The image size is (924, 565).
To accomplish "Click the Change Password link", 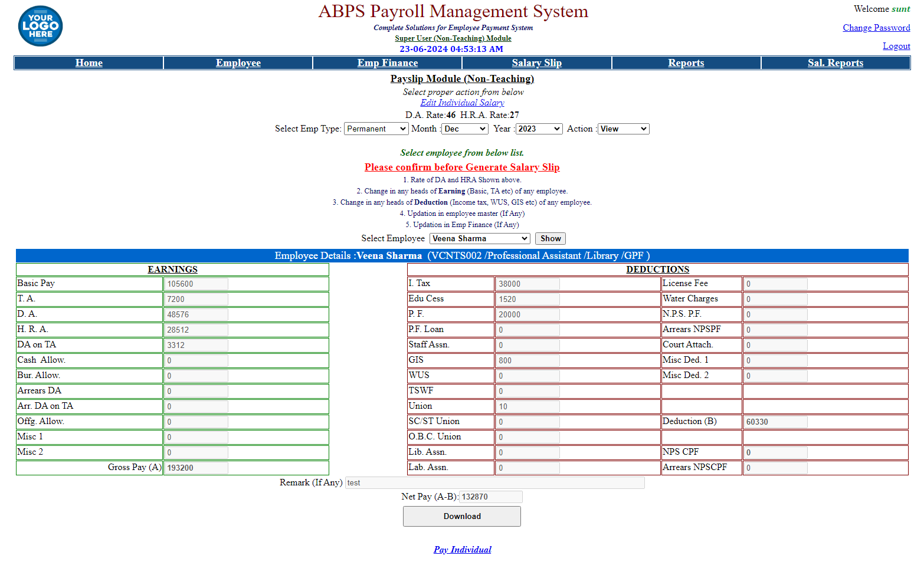I will coord(876,28).
